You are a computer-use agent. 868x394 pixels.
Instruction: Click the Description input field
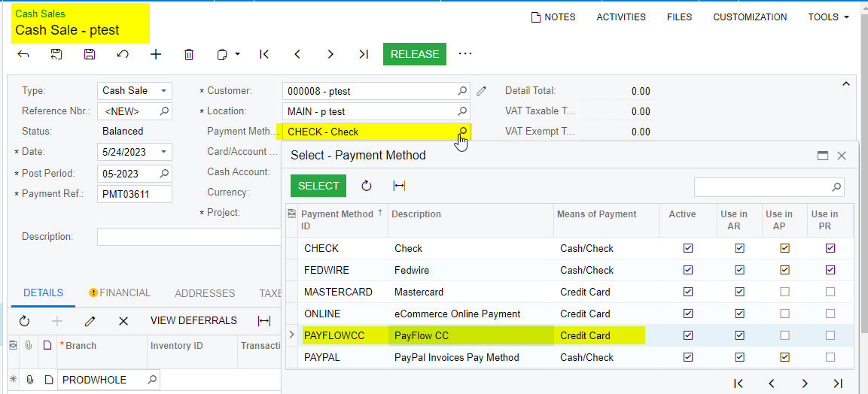pos(189,237)
